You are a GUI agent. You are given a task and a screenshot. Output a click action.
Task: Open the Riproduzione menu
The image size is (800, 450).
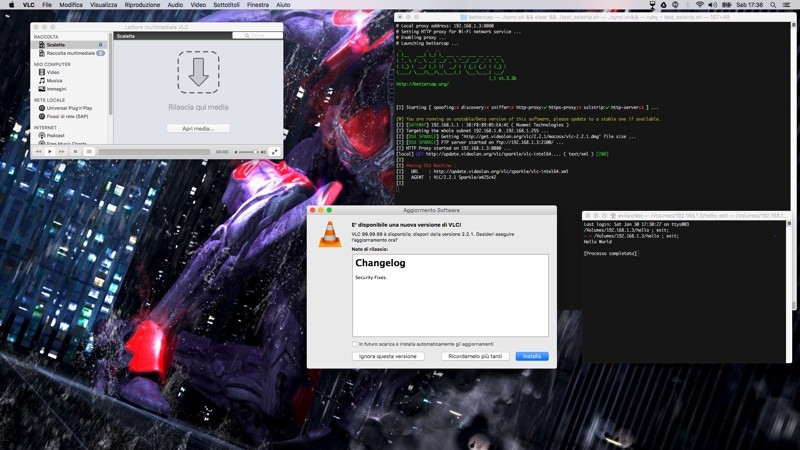tap(142, 5)
